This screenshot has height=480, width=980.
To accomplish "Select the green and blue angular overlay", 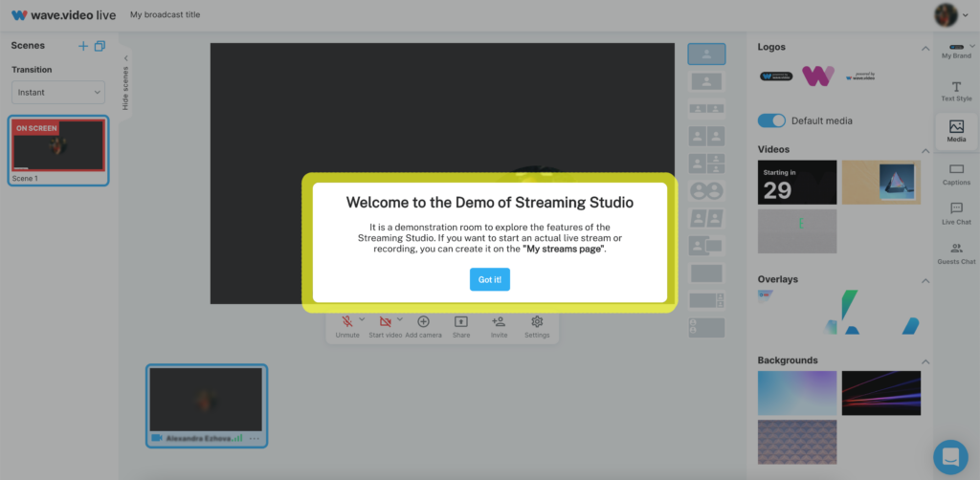I will click(x=881, y=312).
